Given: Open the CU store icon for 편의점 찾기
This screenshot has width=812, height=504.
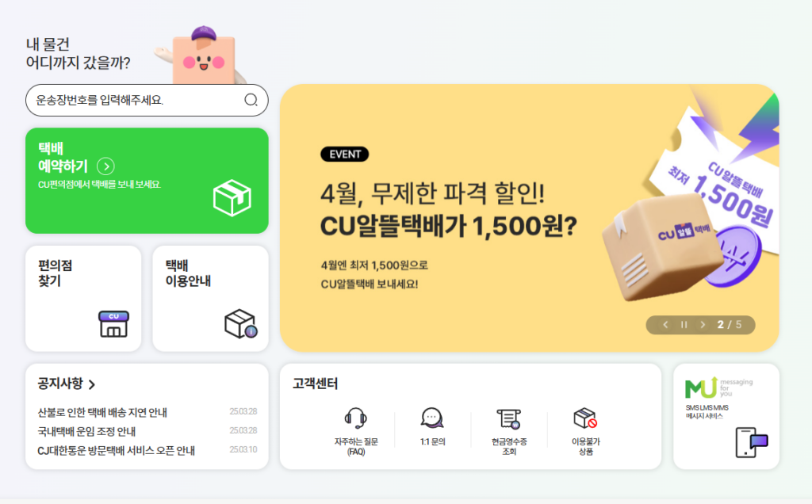Looking at the screenshot, I should tap(114, 324).
